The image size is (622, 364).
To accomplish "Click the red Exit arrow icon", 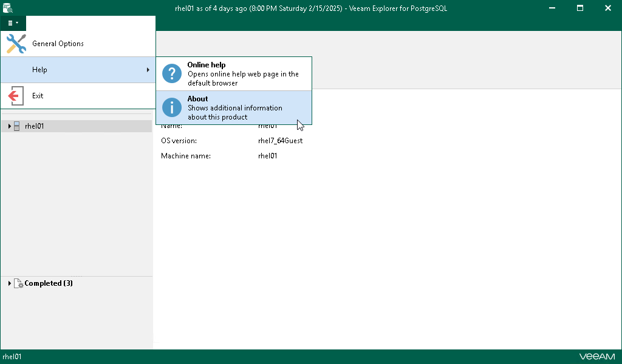I will pos(16,96).
